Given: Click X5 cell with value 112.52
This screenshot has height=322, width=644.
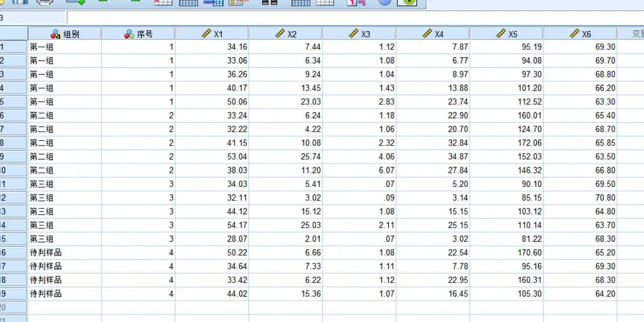Looking at the screenshot, I should (507, 102).
